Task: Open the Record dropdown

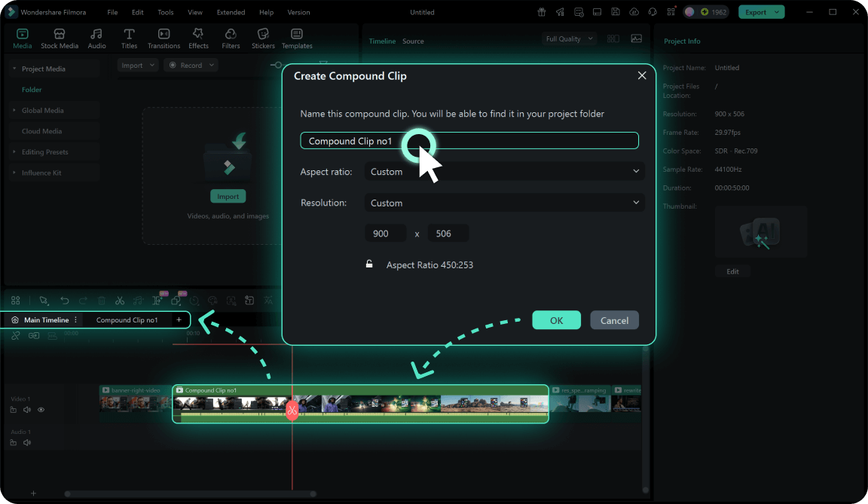Action: tap(191, 66)
